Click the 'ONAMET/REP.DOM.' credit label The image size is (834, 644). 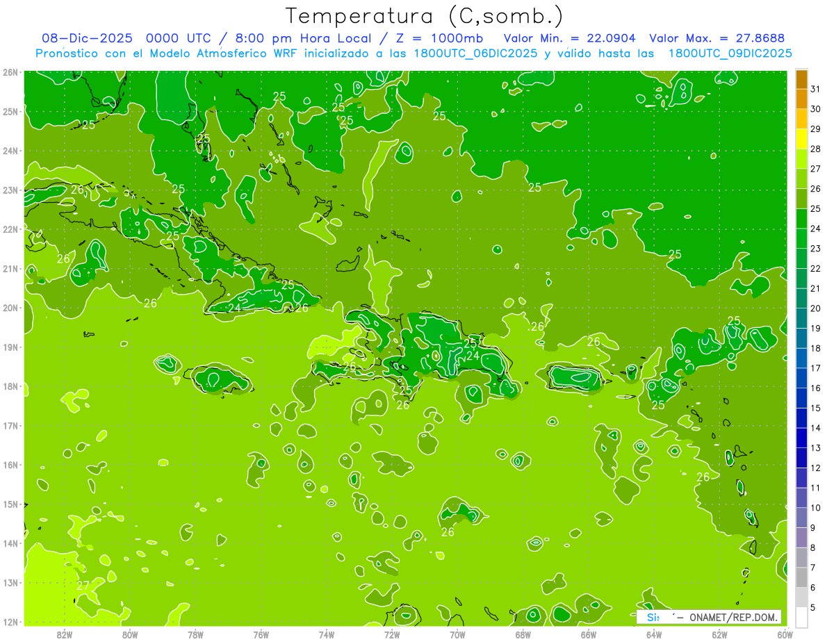[733, 618]
